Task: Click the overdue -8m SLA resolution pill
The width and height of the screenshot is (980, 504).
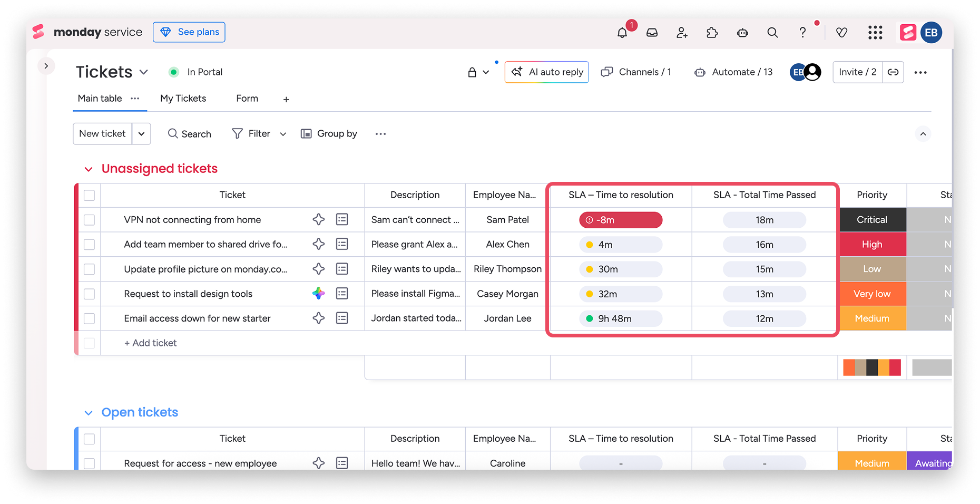Action: (621, 220)
